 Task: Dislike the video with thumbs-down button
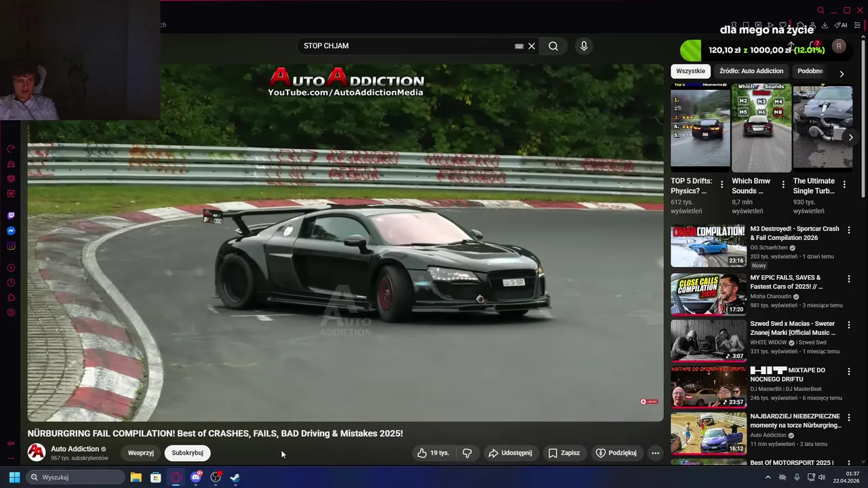pos(467,453)
